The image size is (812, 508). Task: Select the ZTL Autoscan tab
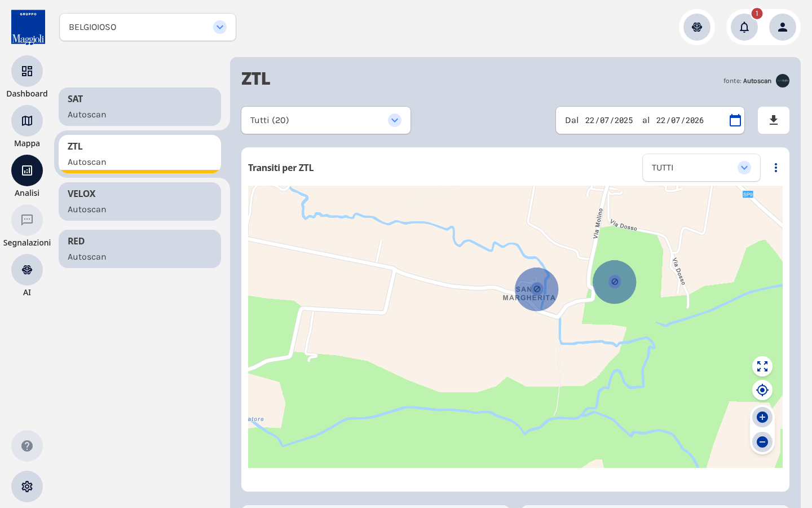(x=140, y=154)
